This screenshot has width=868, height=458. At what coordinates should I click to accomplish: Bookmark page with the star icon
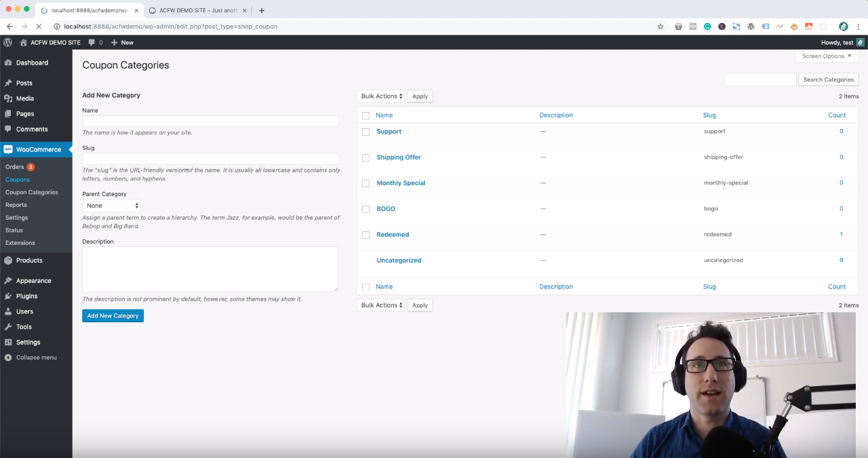coord(660,26)
